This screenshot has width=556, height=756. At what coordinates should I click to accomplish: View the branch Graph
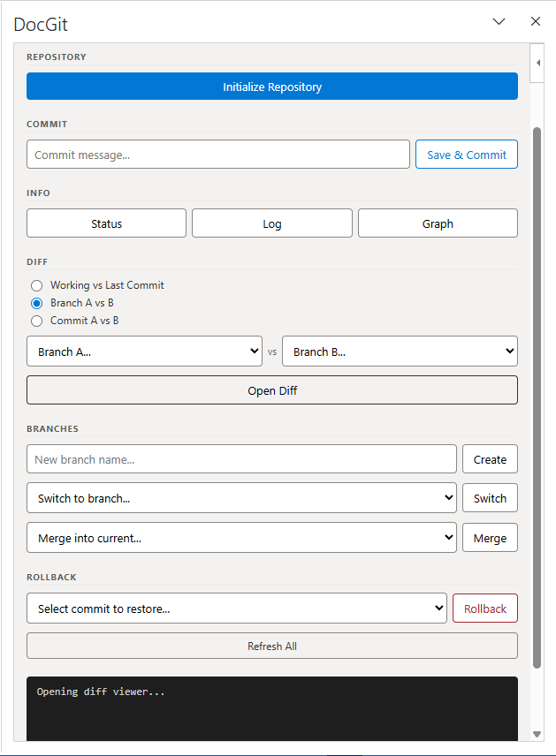tap(438, 223)
